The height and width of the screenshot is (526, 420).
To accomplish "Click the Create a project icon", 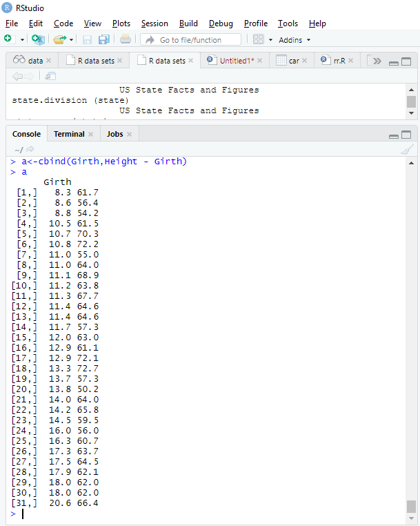I will click(x=38, y=39).
